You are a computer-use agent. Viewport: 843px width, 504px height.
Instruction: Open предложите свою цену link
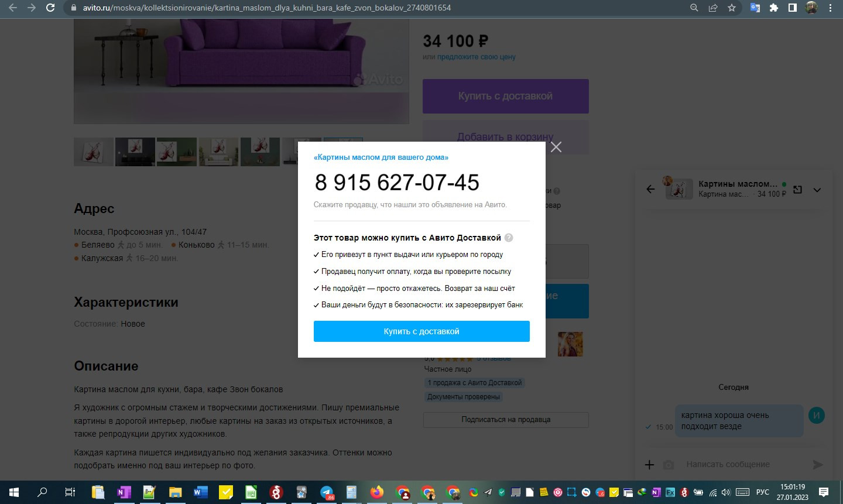click(x=477, y=57)
